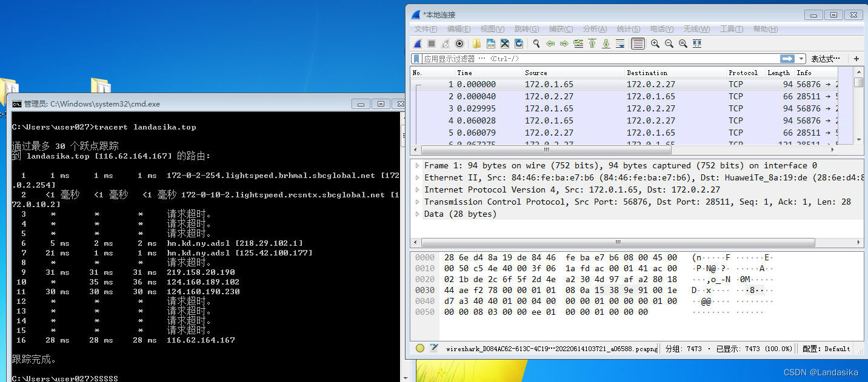Open the 工具(T) menu
Screen dimensions: 868x382
731,29
